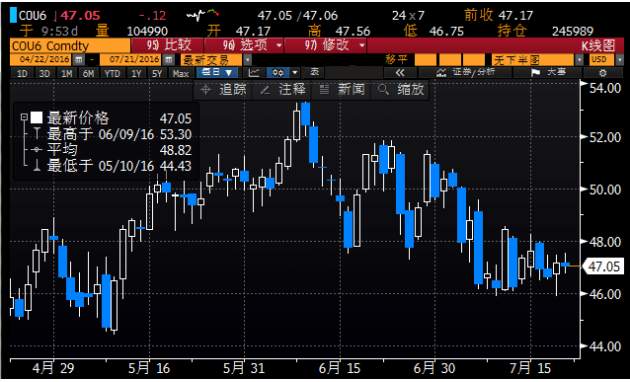The height and width of the screenshot is (382, 630).
Task: Open the USD currency dropdown
Action: coord(620,60)
